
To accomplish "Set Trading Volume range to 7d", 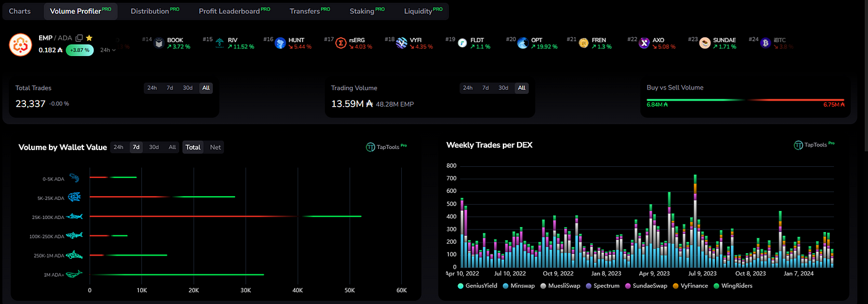I will [x=485, y=88].
